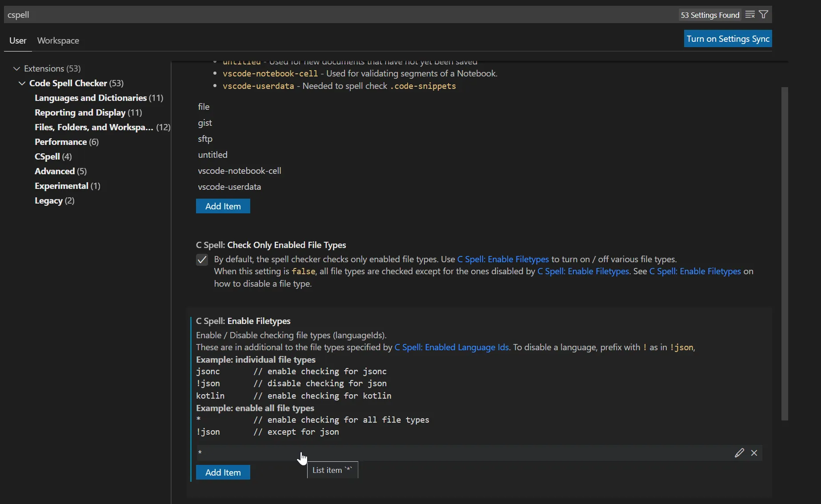Image resolution: width=821 pixels, height=504 pixels.
Task: Remove the '*' filetype list item
Action: tap(754, 453)
